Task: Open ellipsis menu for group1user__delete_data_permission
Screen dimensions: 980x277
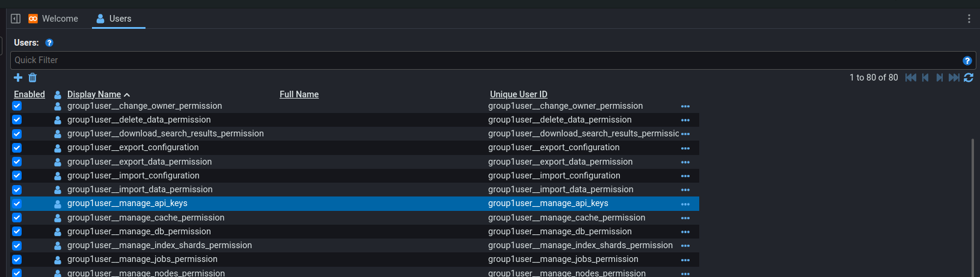Action: [685, 120]
